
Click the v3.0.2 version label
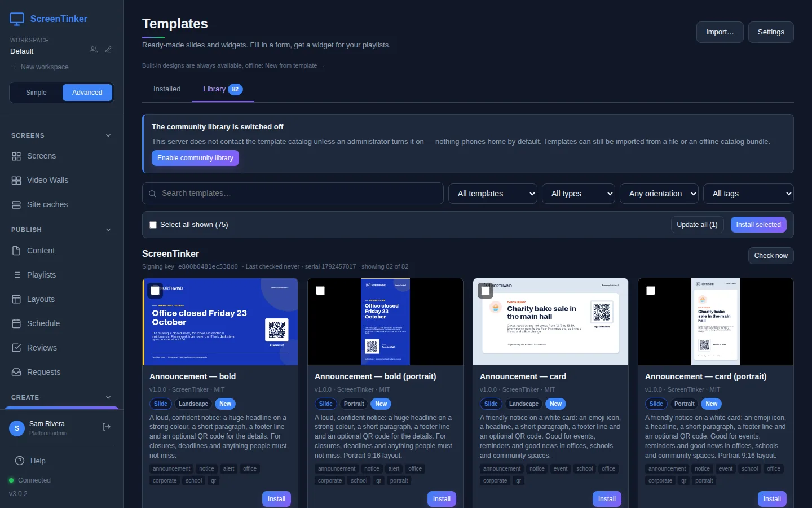[18, 494]
